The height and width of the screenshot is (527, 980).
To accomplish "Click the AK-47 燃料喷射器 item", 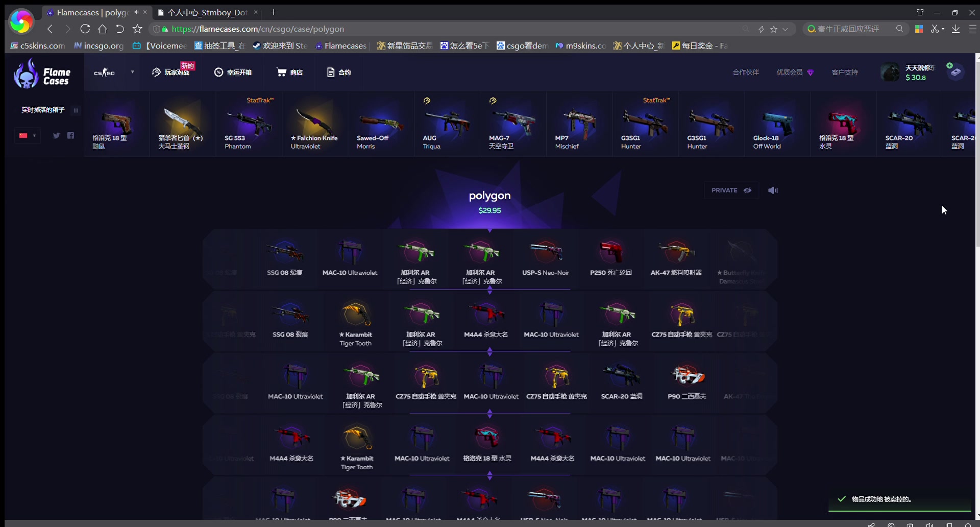I will [x=676, y=259].
